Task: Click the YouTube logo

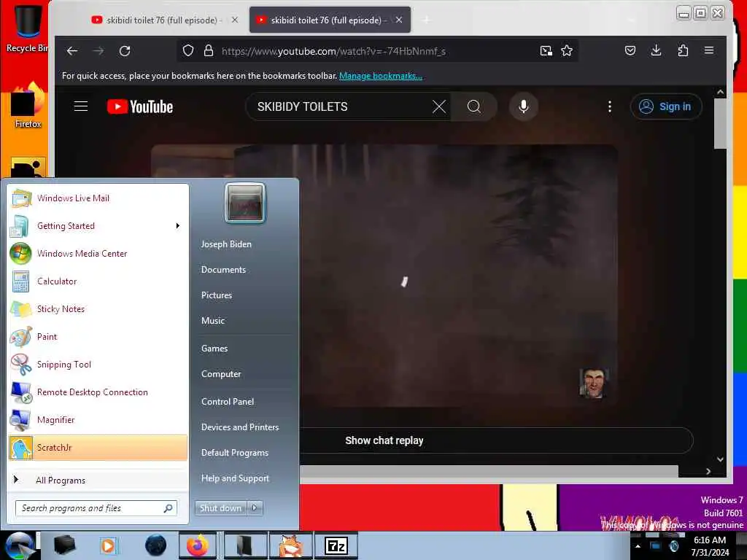Action: (140, 106)
